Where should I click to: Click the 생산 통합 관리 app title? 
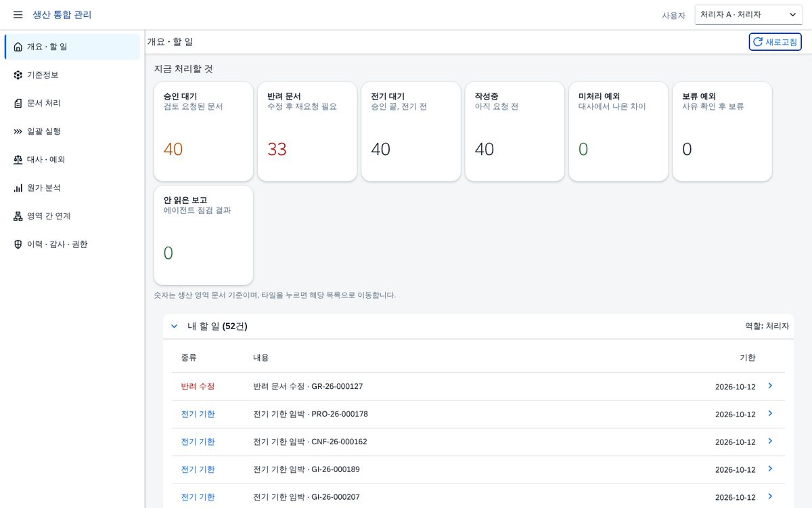62,15
